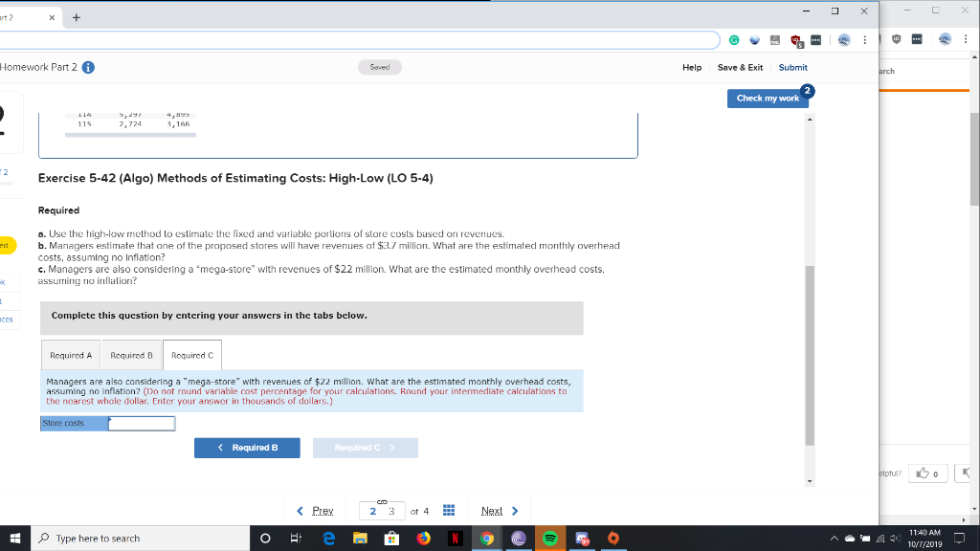Viewport: 980px width, 551px height.
Task: Click scroll-up arrow of question pane
Action: coord(810,119)
